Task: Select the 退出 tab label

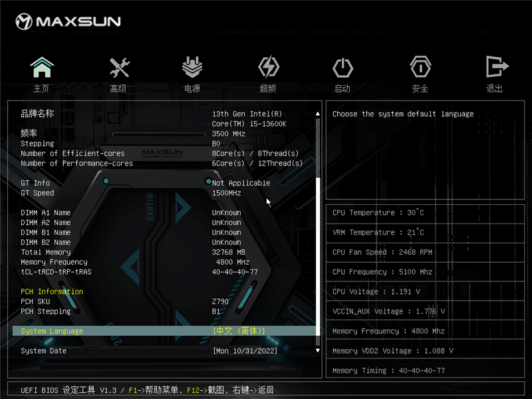Action: [494, 89]
